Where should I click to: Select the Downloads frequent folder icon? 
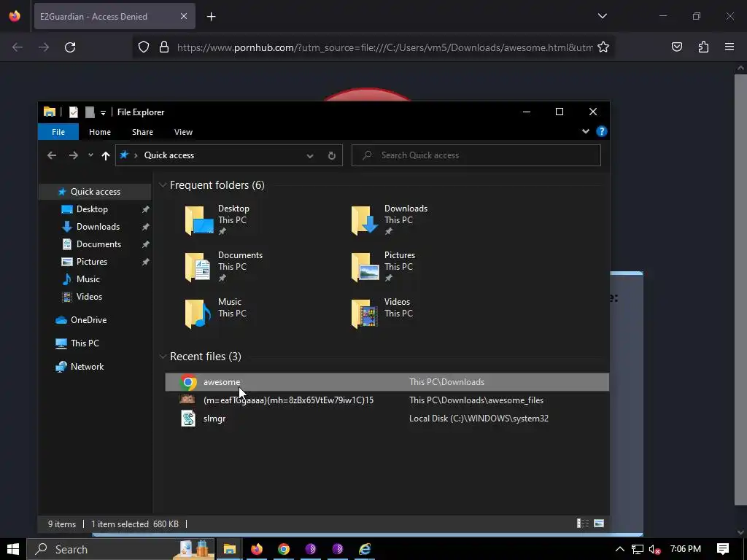pyautogui.click(x=365, y=220)
